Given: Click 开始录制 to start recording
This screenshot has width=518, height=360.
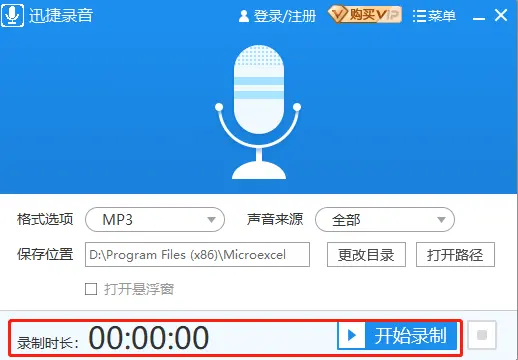Looking at the screenshot, I should click(397, 335).
